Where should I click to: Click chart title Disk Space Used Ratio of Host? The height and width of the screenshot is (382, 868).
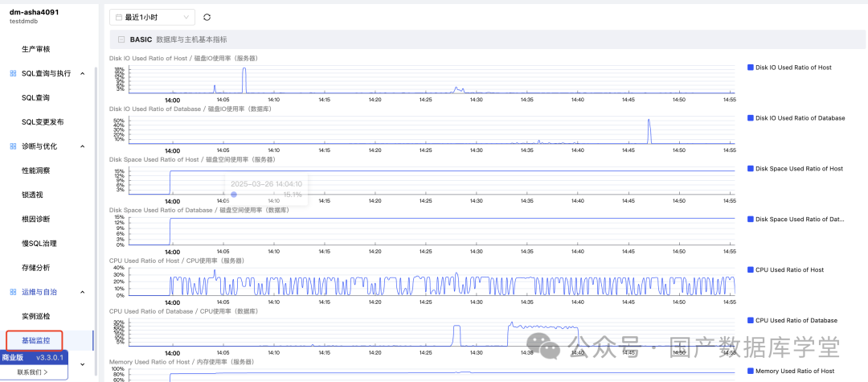[192, 159]
